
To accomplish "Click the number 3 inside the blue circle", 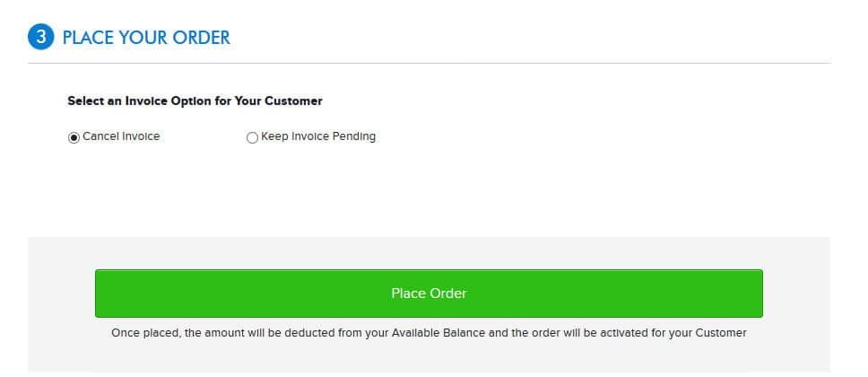I will [40, 38].
